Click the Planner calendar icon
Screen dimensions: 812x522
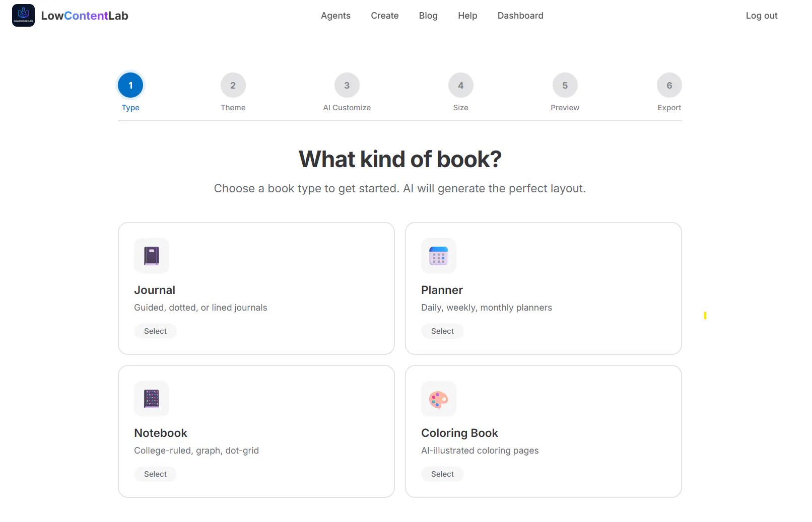point(439,256)
